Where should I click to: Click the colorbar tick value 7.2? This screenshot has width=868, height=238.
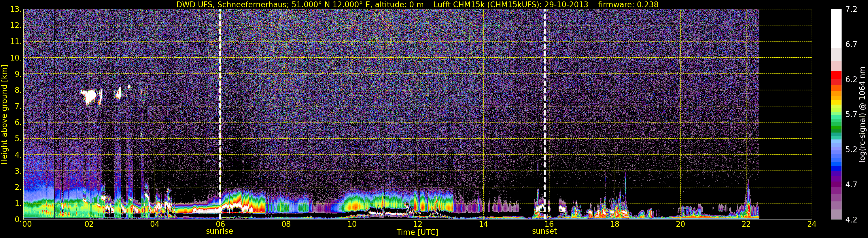[851, 10]
